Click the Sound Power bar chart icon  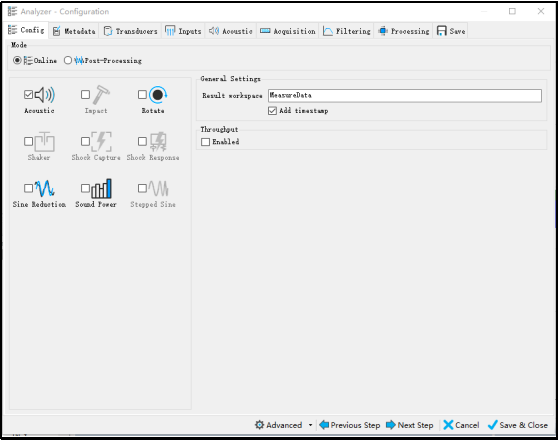point(102,188)
